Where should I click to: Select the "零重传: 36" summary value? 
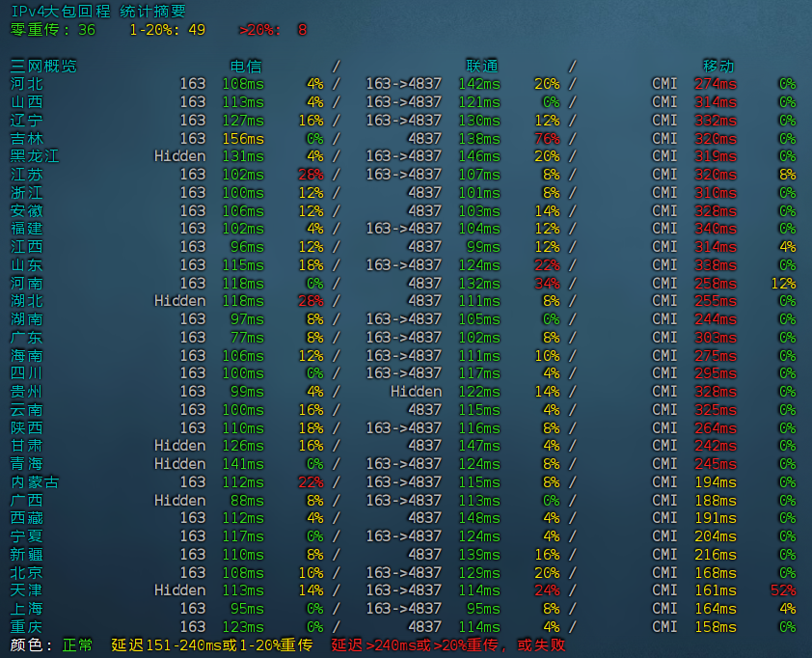click(x=53, y=30)
